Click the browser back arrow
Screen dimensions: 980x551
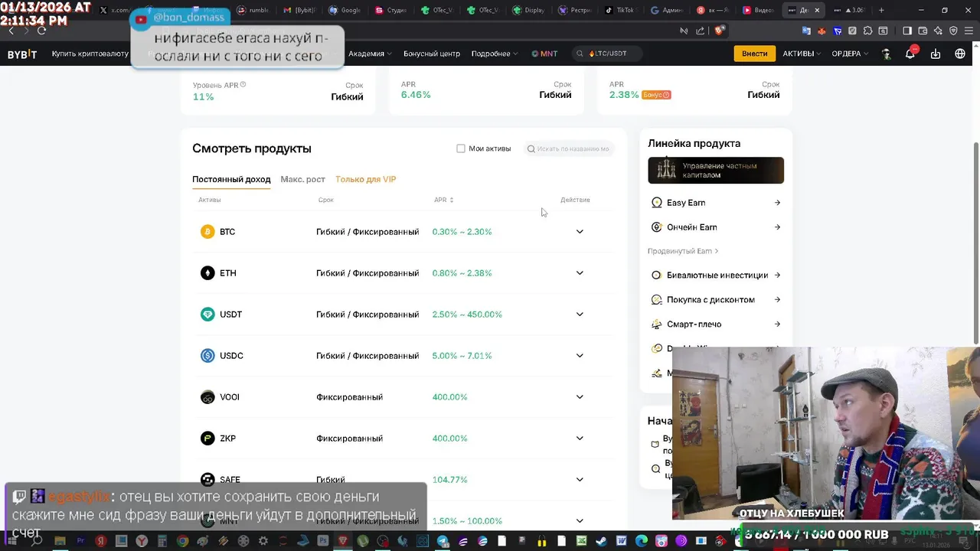pos(11,31)
